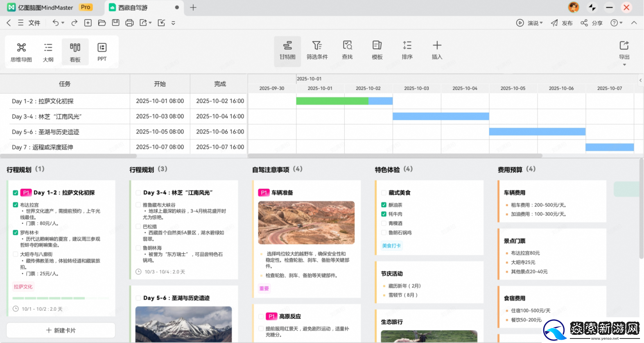Click the 任务 column header

click(65, 84)
